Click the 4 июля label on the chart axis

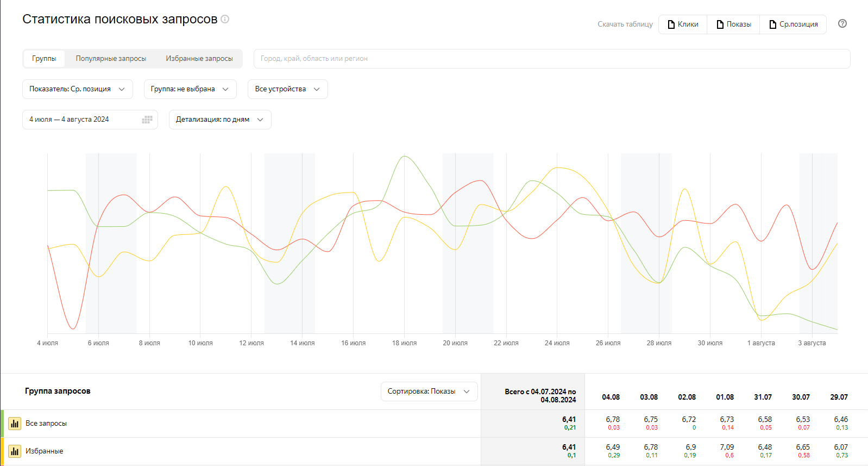(x=47, y=343)
